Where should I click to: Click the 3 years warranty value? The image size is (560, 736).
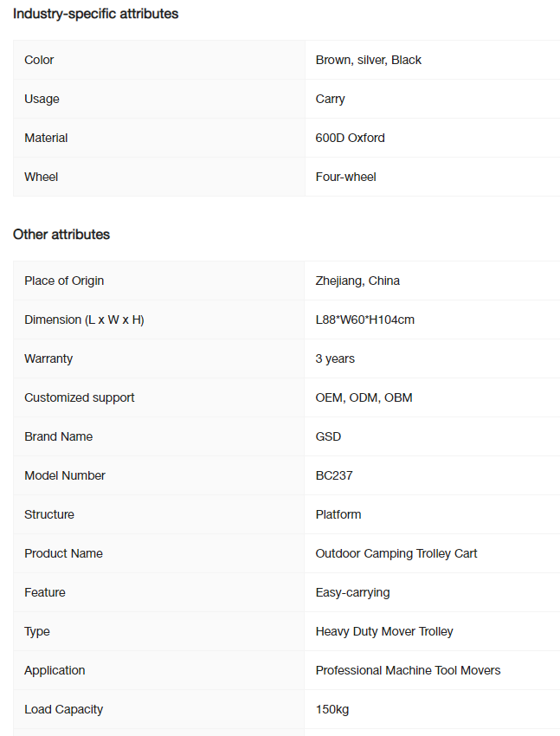tap(335, 358)
